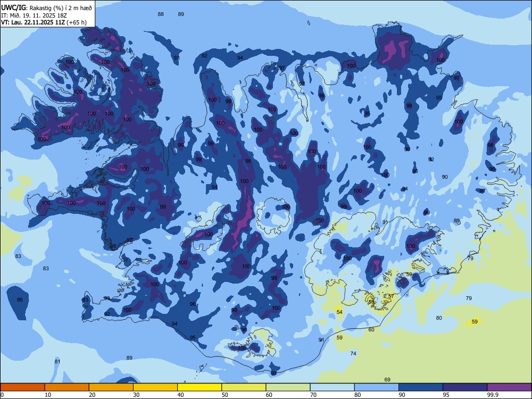The image size is (532, 399).
Task: Click the 10–20 orange legend segment
Action: click(x=67, y=387)
